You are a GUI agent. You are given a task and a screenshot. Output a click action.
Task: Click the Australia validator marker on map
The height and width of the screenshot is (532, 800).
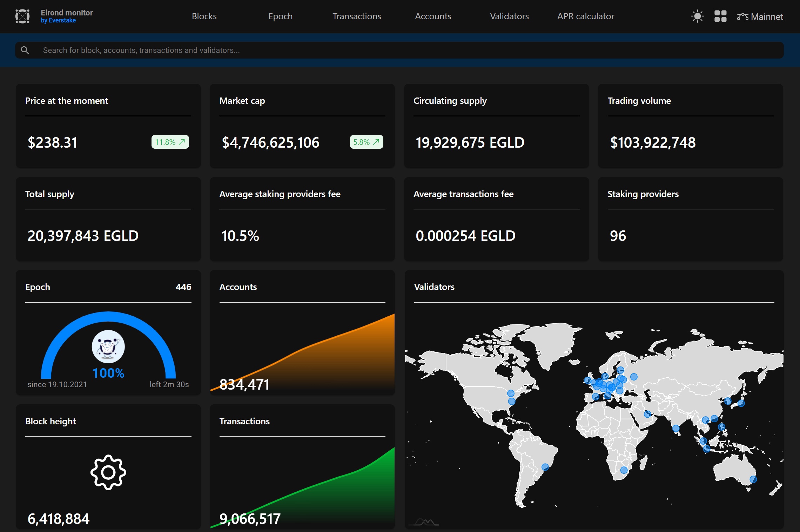(x=753, y=479)
